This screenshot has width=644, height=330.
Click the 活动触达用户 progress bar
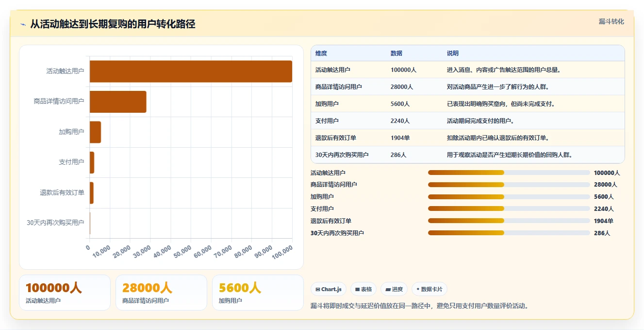[509, 173]
